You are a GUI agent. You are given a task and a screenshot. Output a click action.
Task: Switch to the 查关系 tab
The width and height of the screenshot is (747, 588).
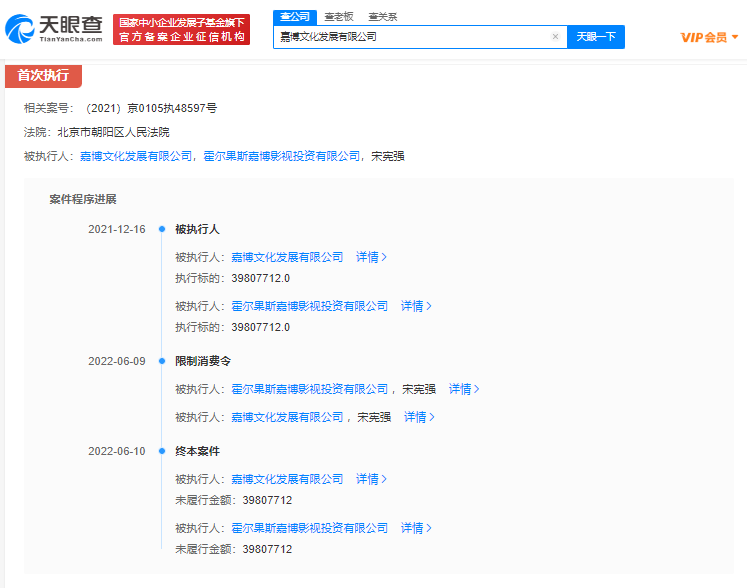(383, 17)
